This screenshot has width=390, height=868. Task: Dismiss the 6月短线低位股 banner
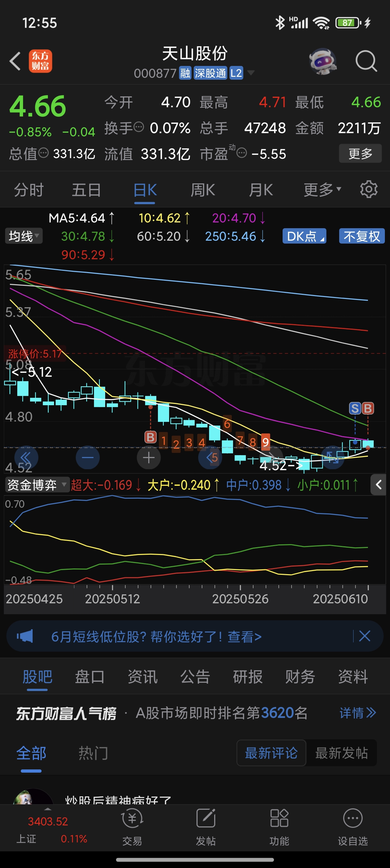click(x=364, y=636)
